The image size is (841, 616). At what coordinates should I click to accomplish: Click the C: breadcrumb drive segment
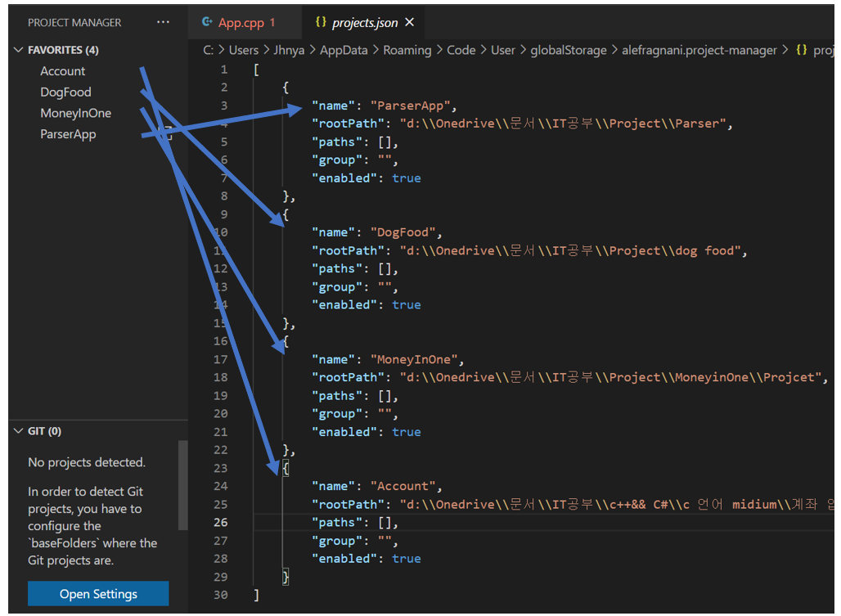pos(208,50)
